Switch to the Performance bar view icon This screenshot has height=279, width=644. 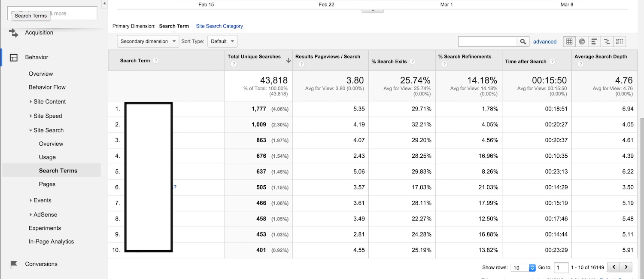coord(594,42)
